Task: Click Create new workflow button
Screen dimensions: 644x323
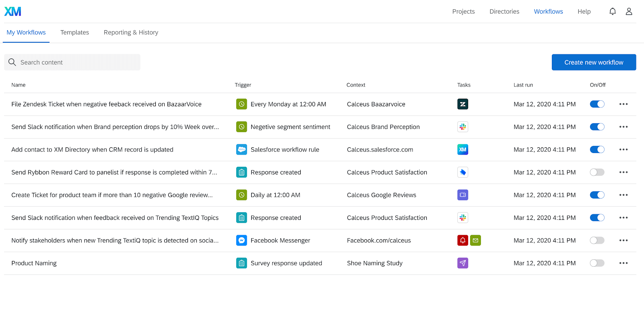Action: pyautogui.click(x=594, y=62)
